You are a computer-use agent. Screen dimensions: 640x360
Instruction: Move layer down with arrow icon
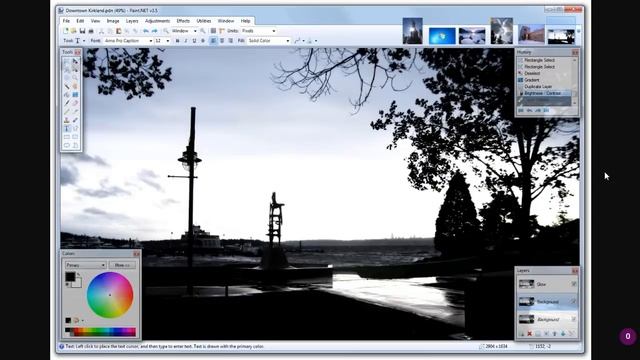[563, 334]
